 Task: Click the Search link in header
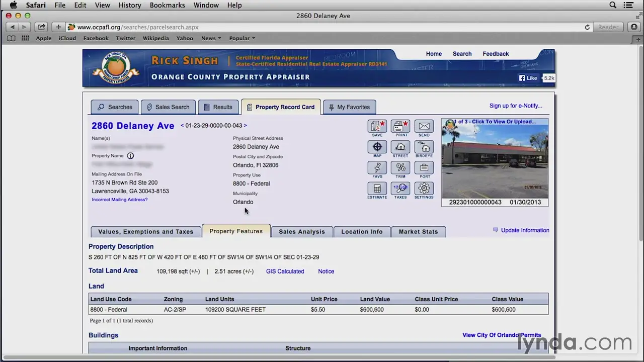coord(462,54)
